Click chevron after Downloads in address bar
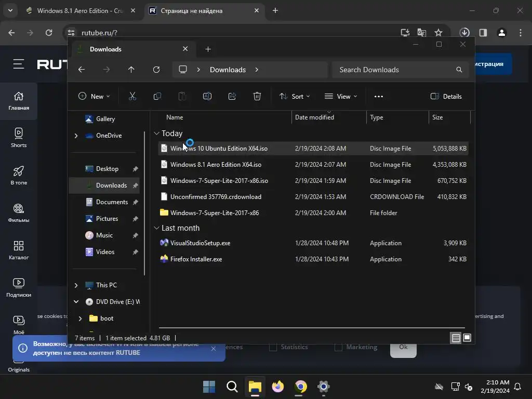The height and width of the screenshot is (399, 532). [257, 70]
